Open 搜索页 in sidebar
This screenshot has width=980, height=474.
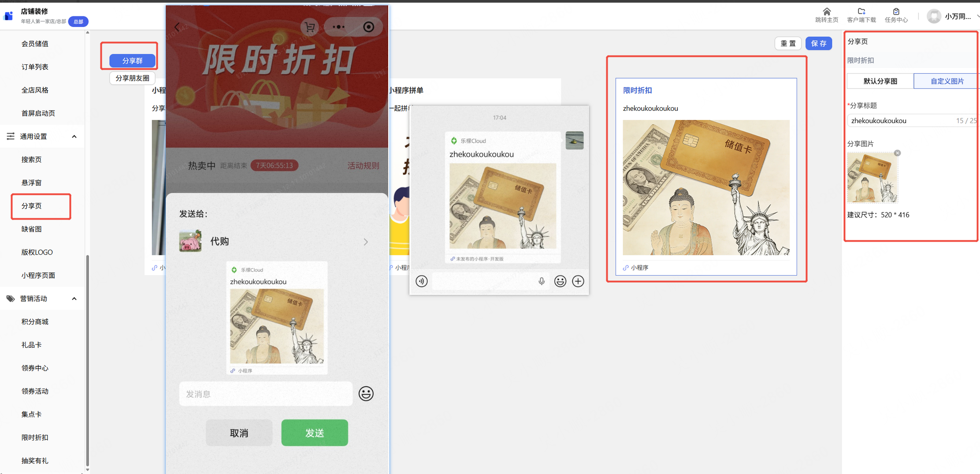tap(31, 160)
